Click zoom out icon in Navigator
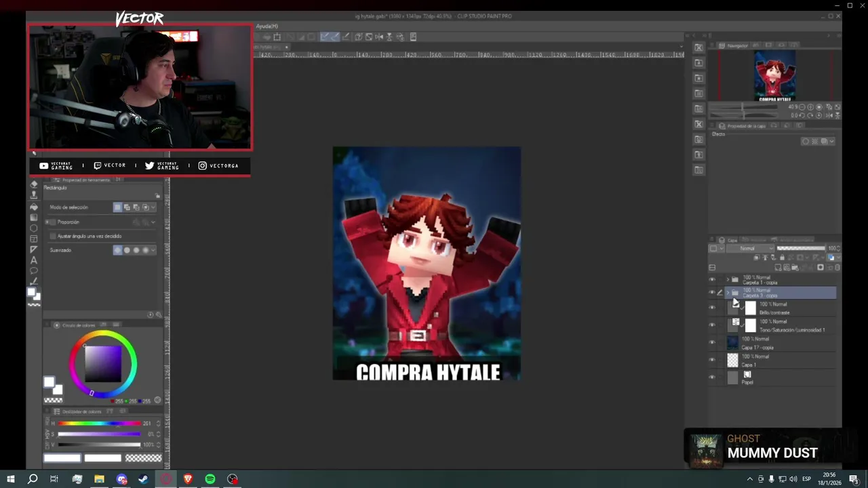This screenshot has width=868, height=488. click(x=802, y=107)
